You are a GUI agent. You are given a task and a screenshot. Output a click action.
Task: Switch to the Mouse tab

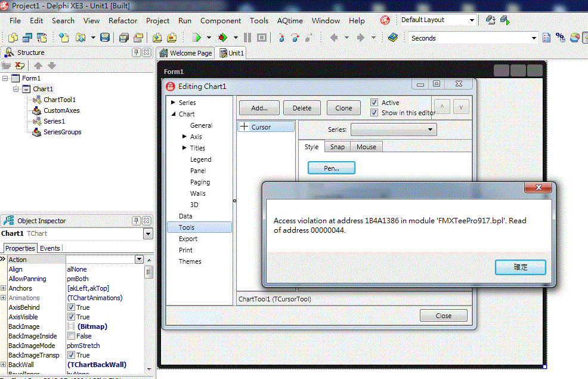[366, 147]
